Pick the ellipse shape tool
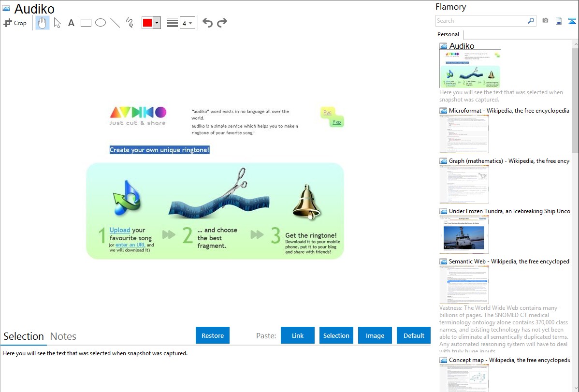This screenshot has height=392, width=579. (x=101, y=23)
